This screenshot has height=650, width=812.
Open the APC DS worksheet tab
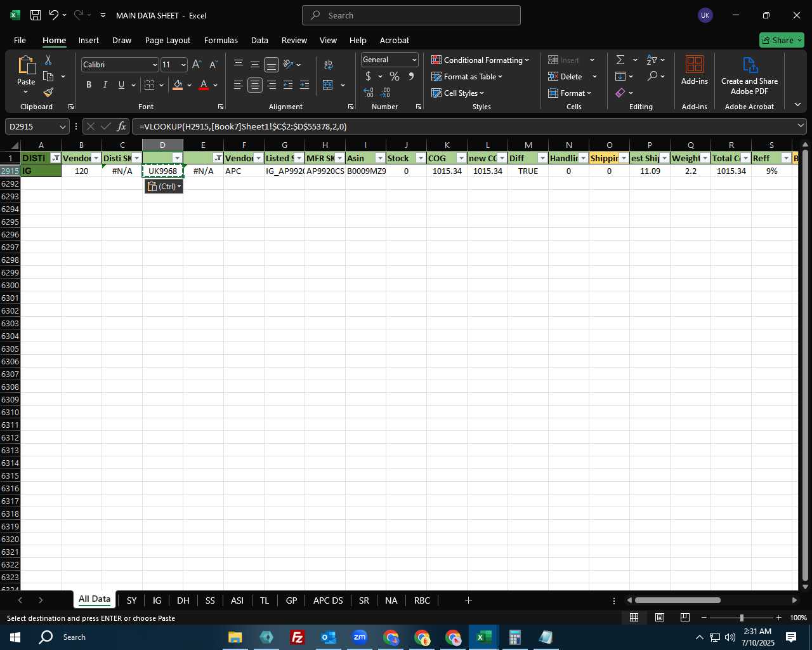tap(328, 600)
